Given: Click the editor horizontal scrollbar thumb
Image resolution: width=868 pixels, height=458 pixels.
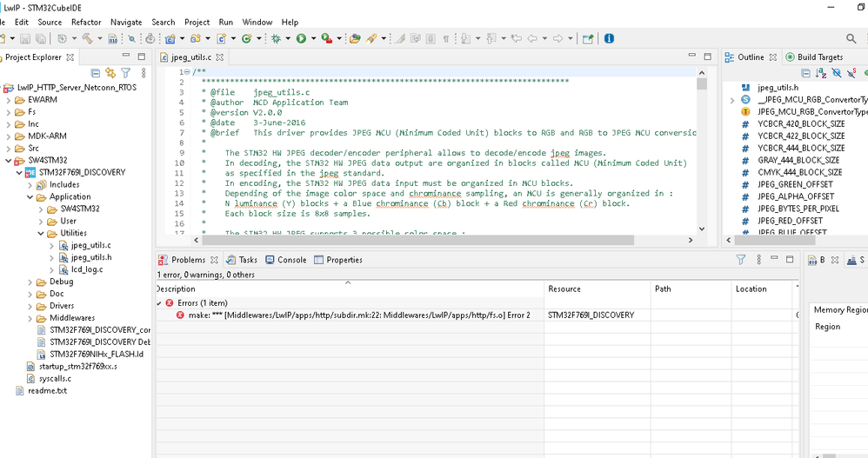Looking at the screenshot, I should pyautogui.click(x=418, y=240).
